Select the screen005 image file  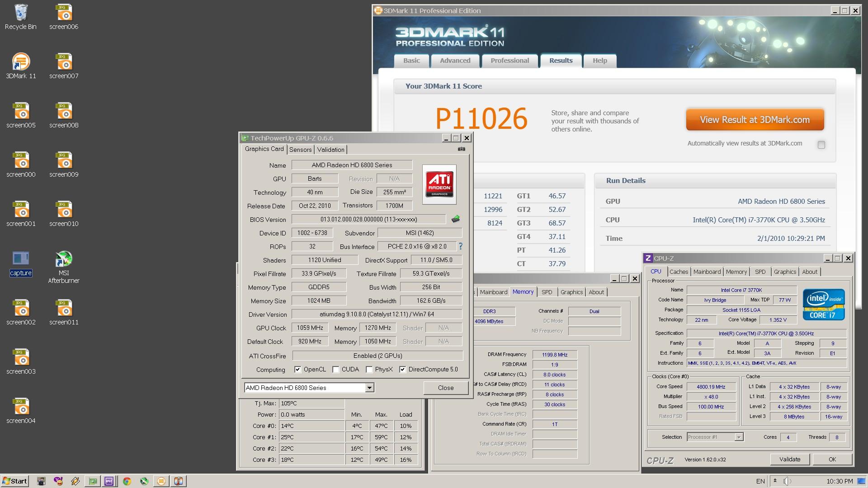pos(21,115)
